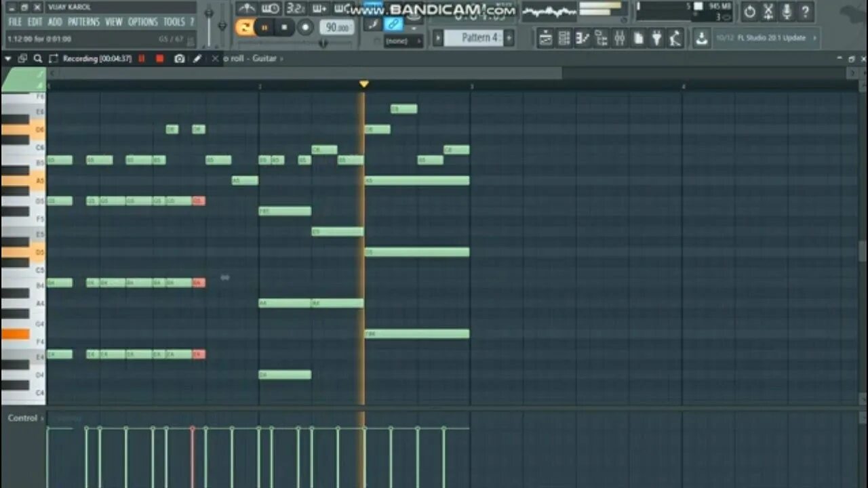The width and height of the screenshot is (868, 488).
Task: Select the draw tool icon
Action: click(372, 24)
